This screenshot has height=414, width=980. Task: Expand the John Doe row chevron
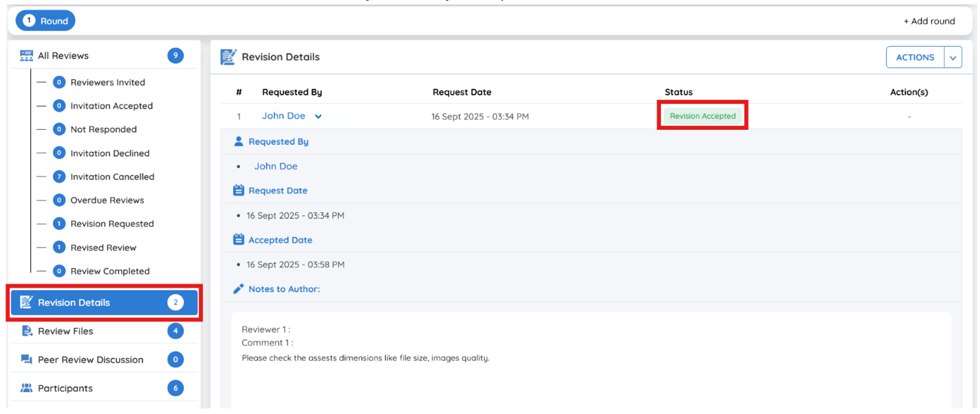click(318, 116)
